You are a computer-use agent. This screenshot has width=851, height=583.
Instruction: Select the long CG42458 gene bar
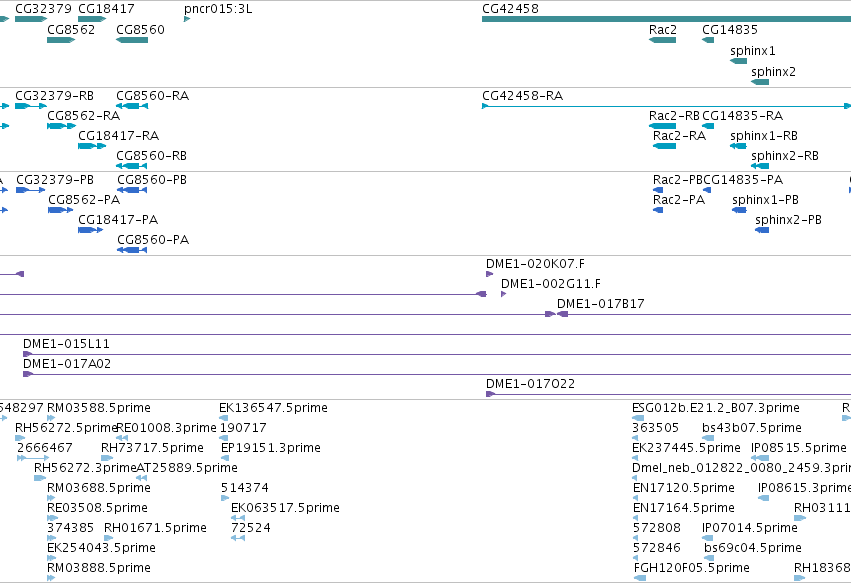[x=666, y=19]
